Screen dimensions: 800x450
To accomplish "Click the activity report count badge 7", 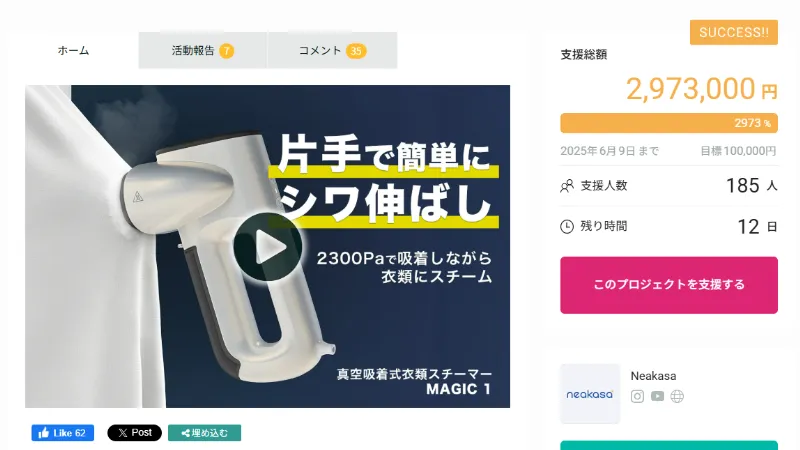I will pyautogui.click(x=227, y=51).
